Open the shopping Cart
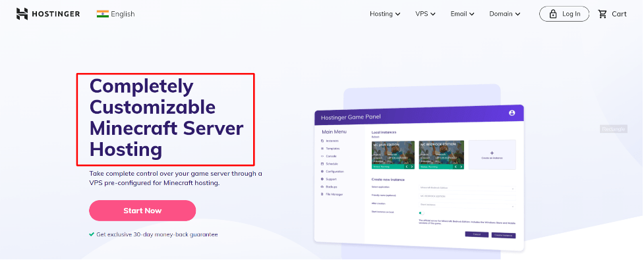 tap(612, 14)
